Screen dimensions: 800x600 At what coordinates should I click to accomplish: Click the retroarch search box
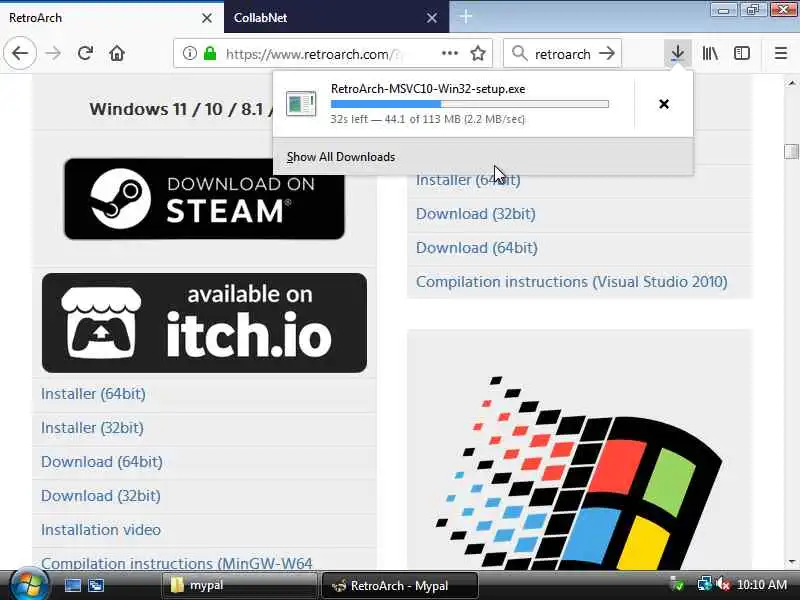coord(563,54)
